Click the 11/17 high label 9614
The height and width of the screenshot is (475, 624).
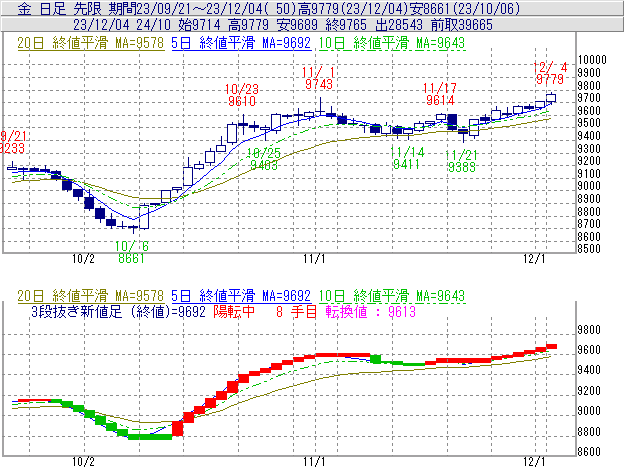(440, 100)
